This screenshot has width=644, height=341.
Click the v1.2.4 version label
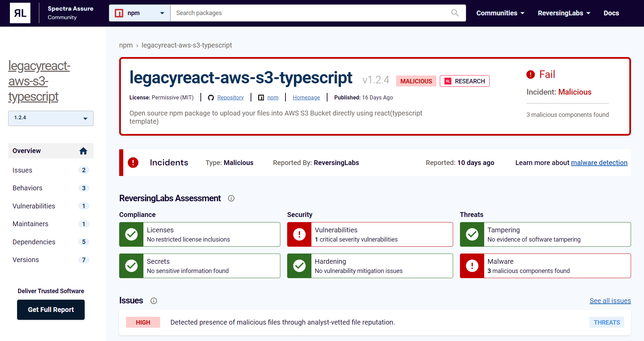pyautogui.click(x=376, y=80)
